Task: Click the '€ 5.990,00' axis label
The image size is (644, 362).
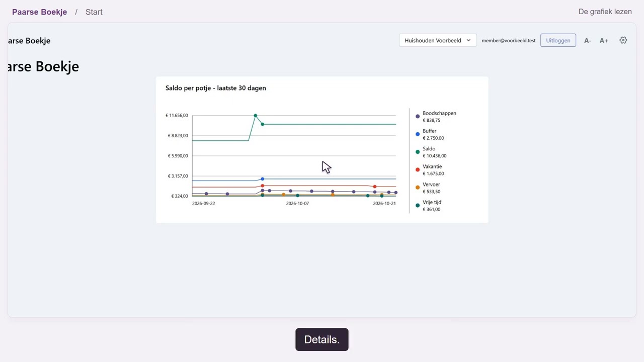Action: point(178,156)
